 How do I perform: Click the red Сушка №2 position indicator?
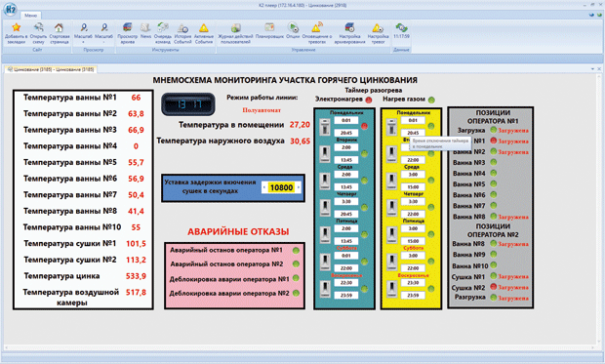[x=493, y=287]
